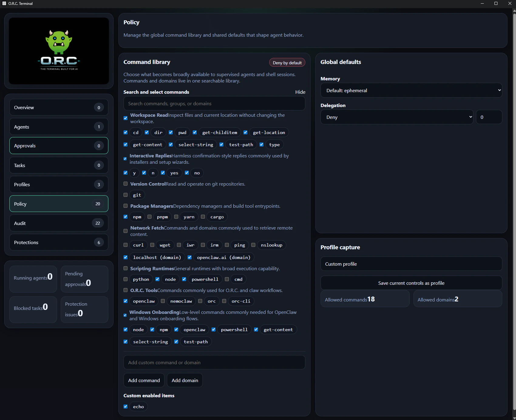Save current controls as profile
The height and width of the screenshot is (420, 516).
[x=411, y=283]
